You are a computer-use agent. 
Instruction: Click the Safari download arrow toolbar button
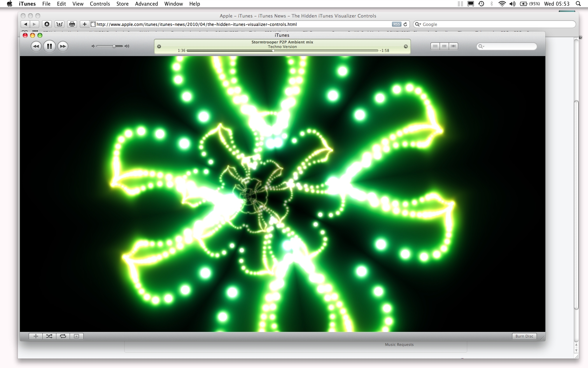[x=47, y=24]
